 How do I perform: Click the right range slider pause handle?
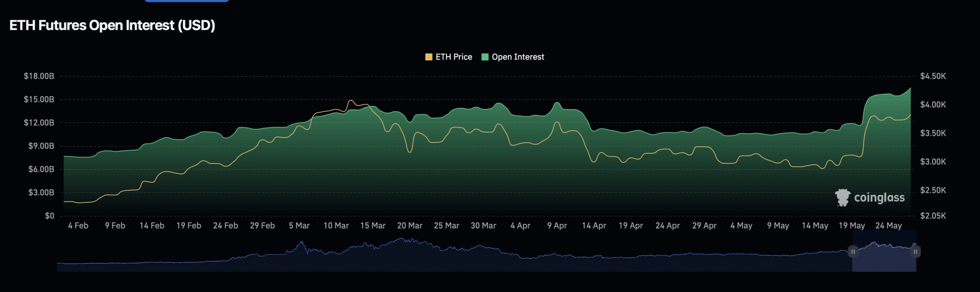(x=915, y=252)
